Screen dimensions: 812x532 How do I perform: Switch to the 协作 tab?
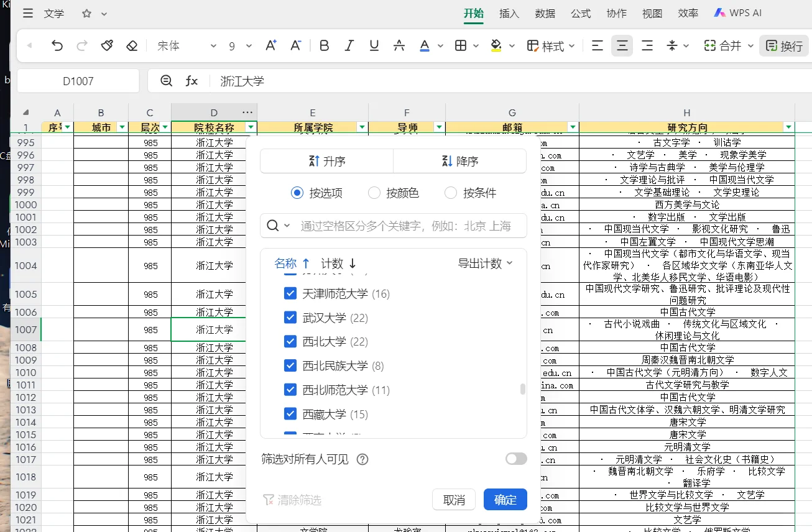click(617, 13)
